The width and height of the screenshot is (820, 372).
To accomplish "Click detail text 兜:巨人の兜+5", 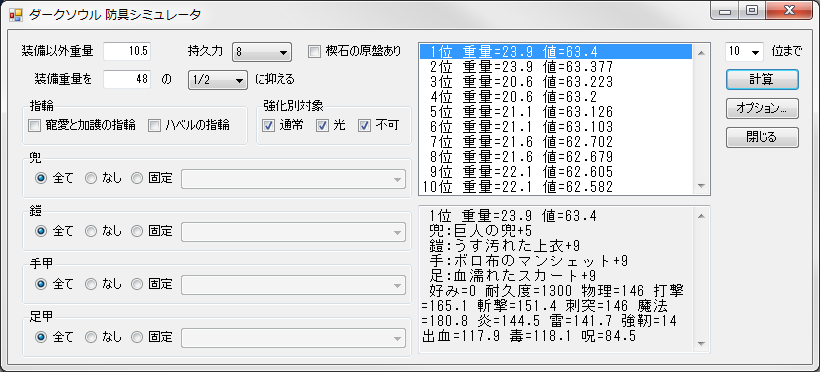I will coord(480,231).
